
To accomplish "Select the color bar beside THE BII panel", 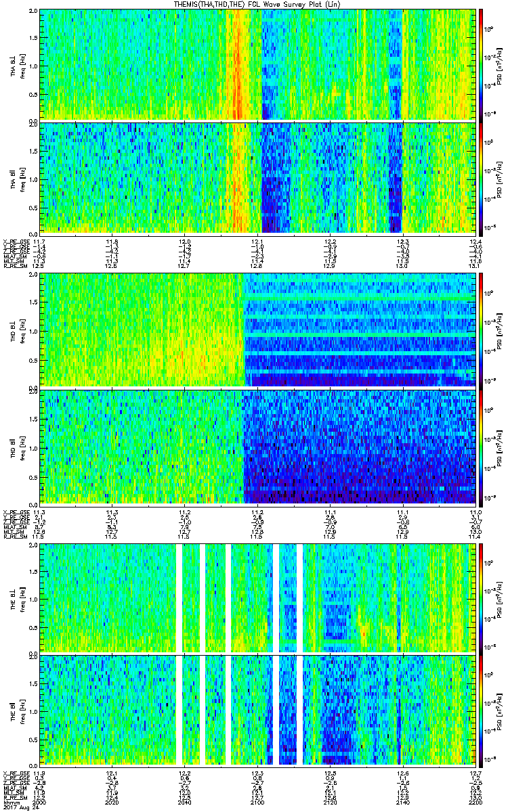I will pyautogui.click(x=481, y=710).
